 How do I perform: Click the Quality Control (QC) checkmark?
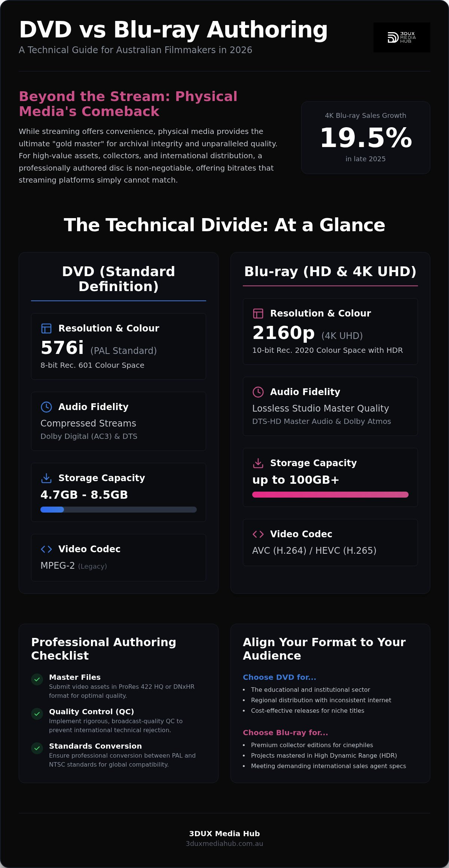(37, 714)
